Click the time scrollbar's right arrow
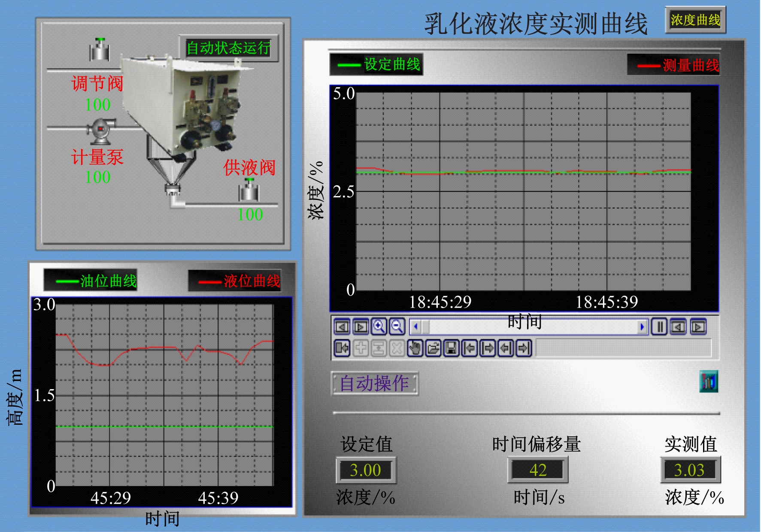This screenshot has height=532, width=761. point(642,327)
